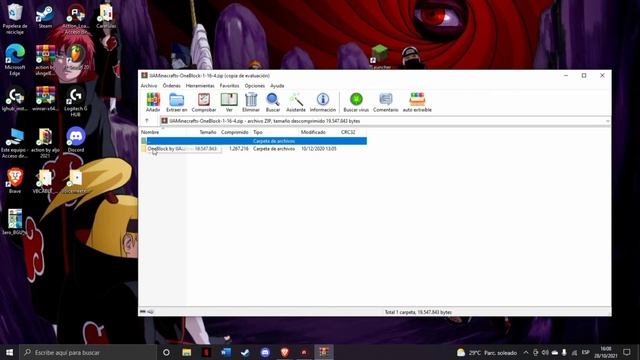Sort by the CRC32 column header
Image resolution: width=640 pixels, height=360 pixels.
click(x=353, y=132)
